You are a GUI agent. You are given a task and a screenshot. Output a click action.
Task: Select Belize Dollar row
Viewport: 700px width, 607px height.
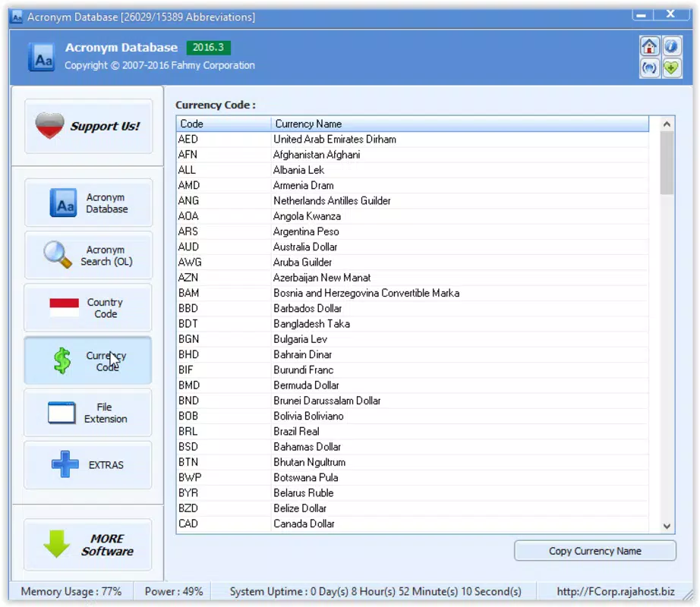(x=412, y=508)
